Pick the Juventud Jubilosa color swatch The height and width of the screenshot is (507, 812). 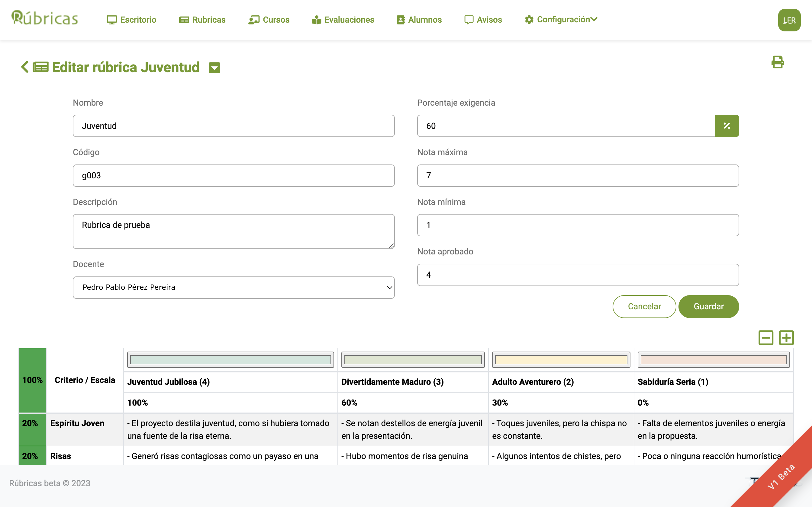(230, 360)
